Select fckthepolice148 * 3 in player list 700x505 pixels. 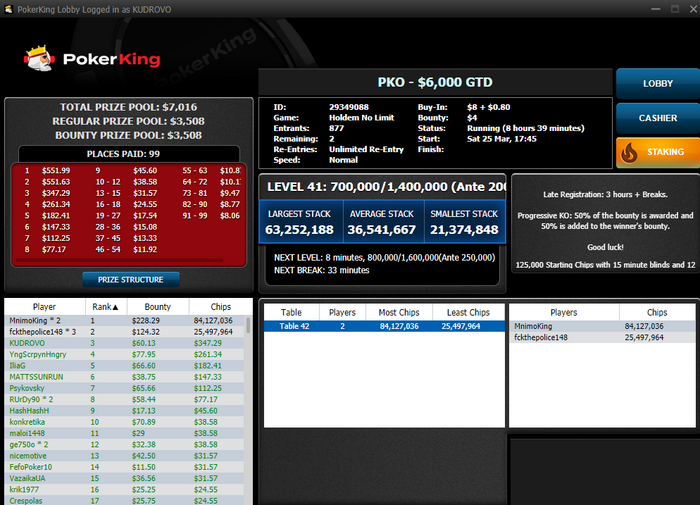124,332
